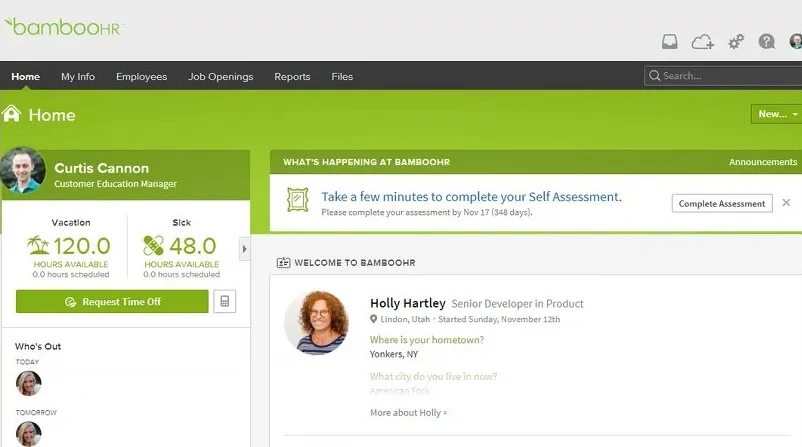
Task: Click the BambooHR logo
Action: coord(63,27)
